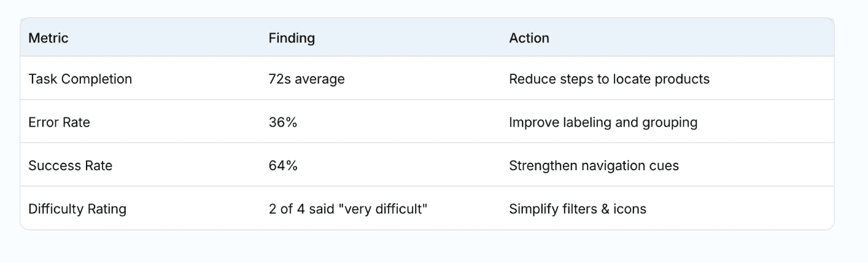The width and height of the screenshot is (868, 263).
Task: Click the Action column header
Action: pos(529,38)
